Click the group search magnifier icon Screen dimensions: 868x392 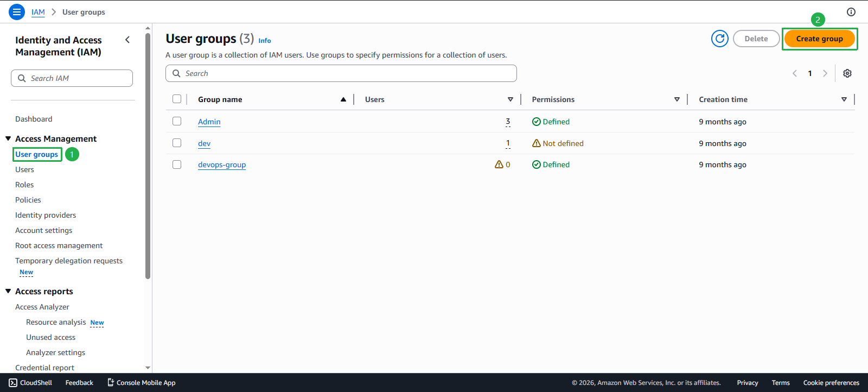coord(176,73)
